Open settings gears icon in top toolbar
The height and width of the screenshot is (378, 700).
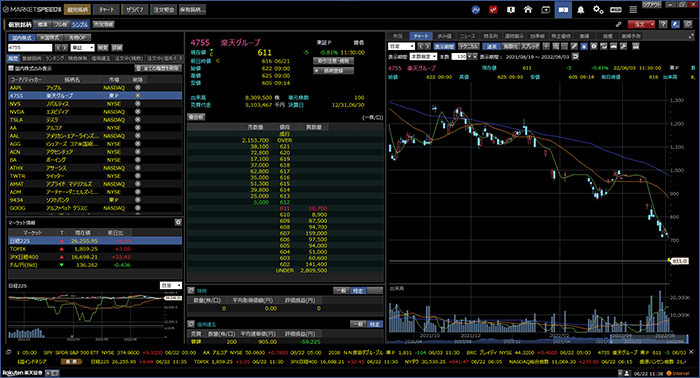click(x=598, y=9)
